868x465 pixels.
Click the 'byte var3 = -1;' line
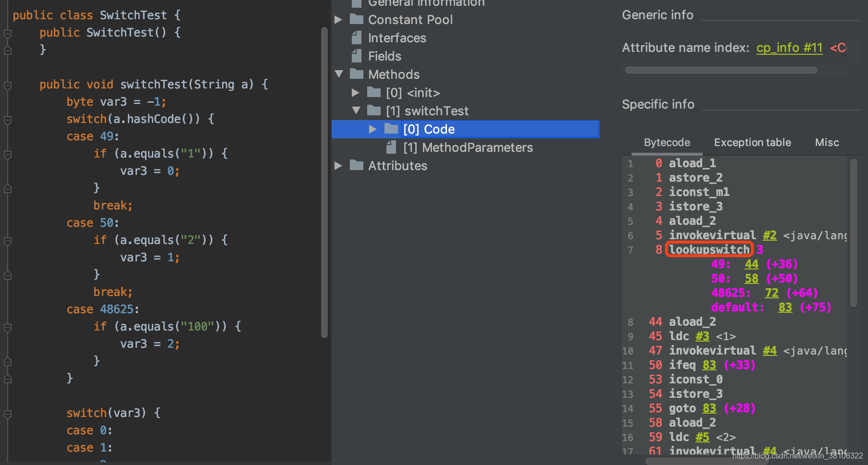(x=116, y=102)
